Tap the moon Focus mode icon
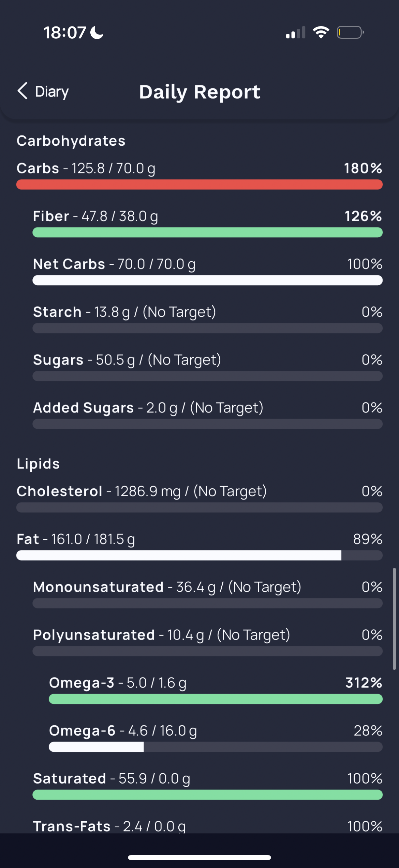Viewport: 399px width, 868px height. tap(97, 33)
